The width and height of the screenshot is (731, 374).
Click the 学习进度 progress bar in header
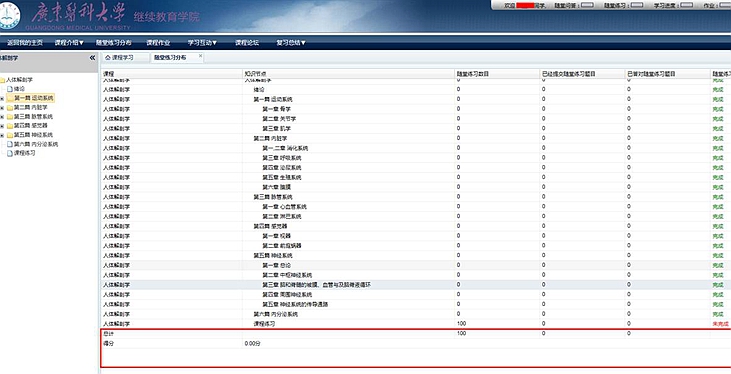tap(687, 5)
